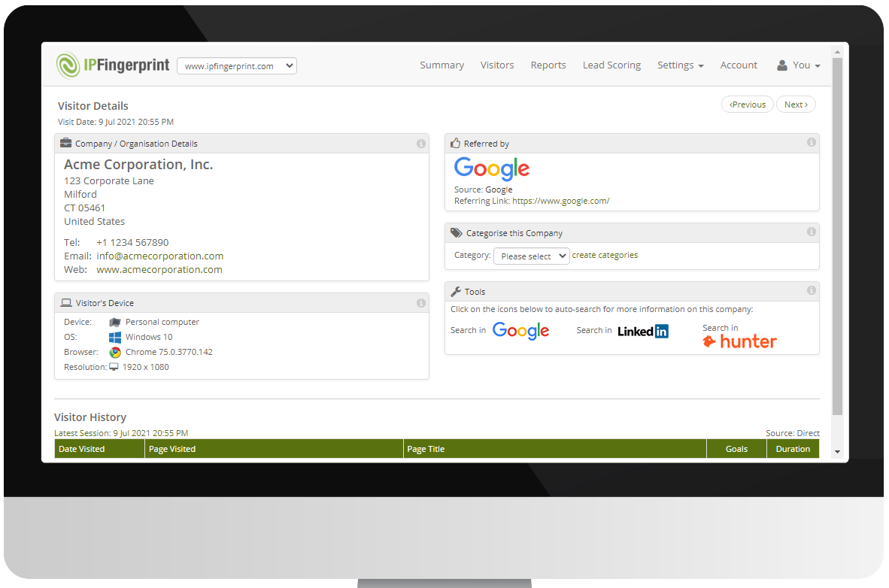Screen dimensions: 889x588
Task: Open the Category Please select dropdown
Action: [531, 256]
